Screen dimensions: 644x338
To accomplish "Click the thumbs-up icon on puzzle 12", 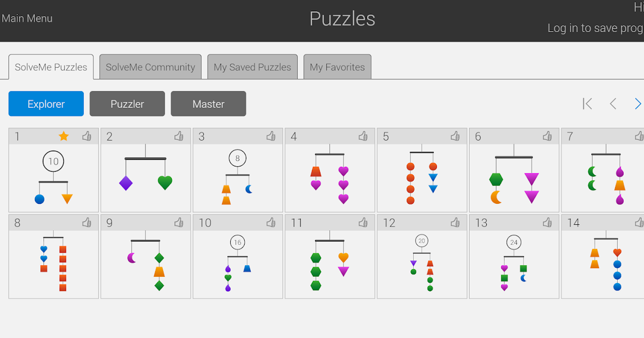I will coord(455,222).
